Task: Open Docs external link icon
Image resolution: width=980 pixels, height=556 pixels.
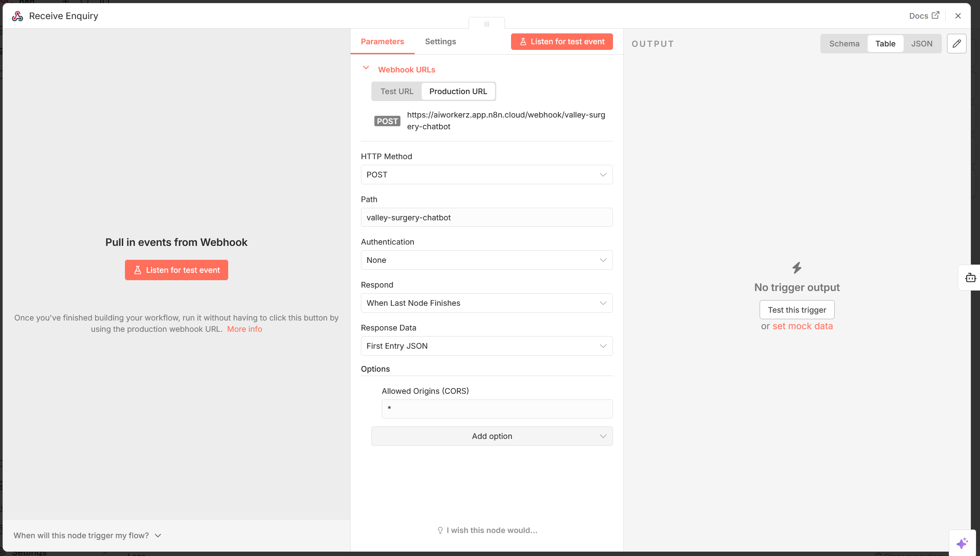Action: 935,15
